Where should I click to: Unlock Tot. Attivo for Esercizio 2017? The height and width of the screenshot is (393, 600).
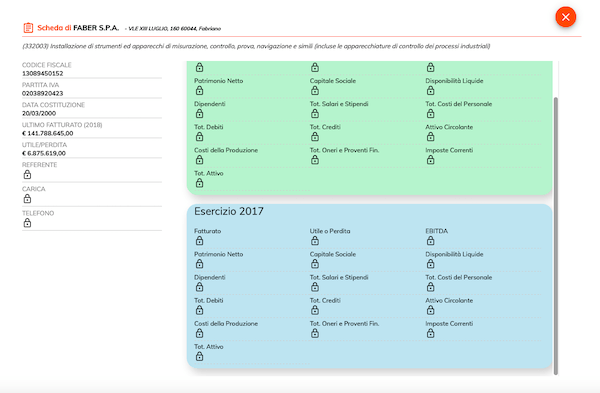(x=199, y=356)
